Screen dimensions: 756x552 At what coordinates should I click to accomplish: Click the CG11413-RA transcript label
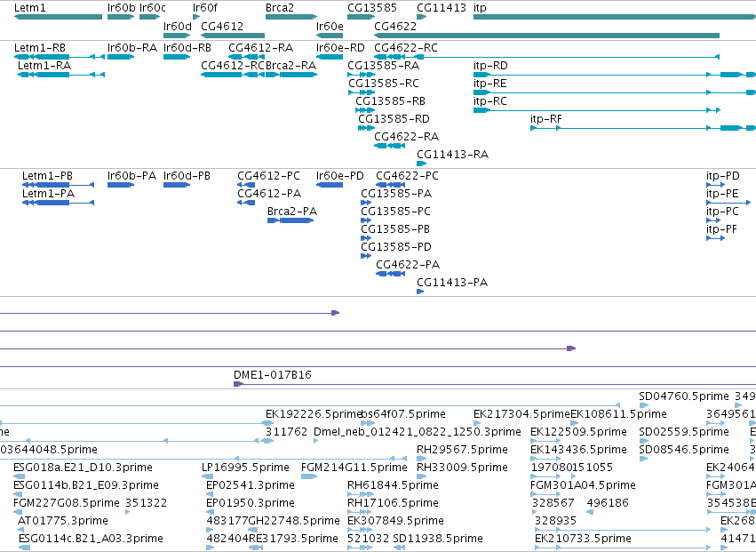(x=453, y=155)
